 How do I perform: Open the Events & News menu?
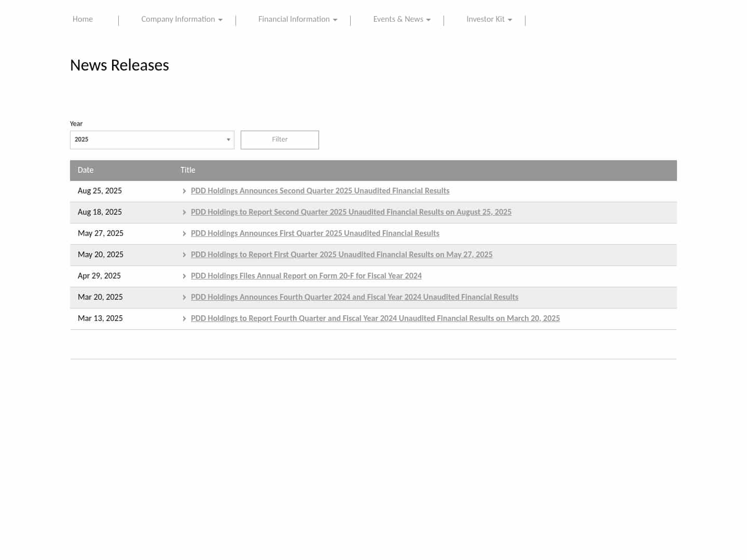[402, 19]
